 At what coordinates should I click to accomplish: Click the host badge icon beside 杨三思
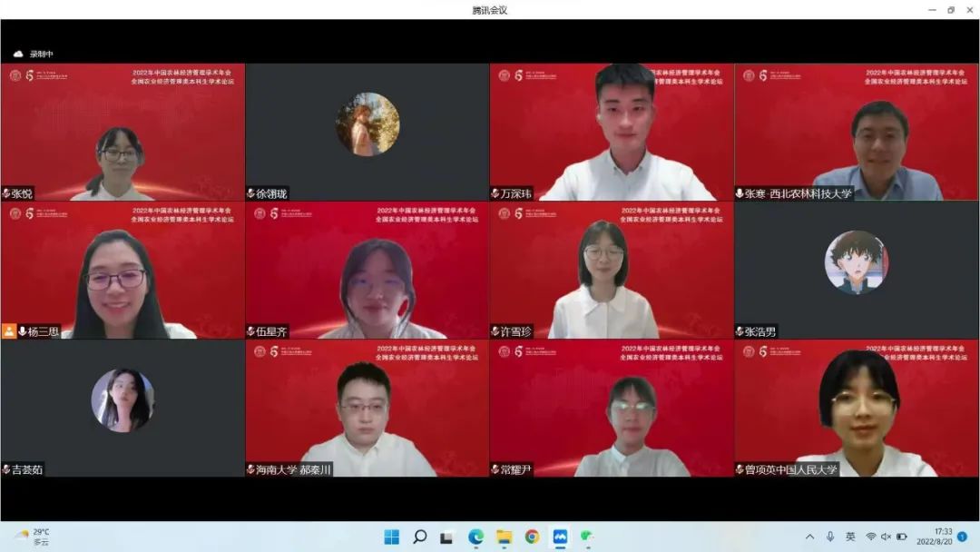coord(9,331)
